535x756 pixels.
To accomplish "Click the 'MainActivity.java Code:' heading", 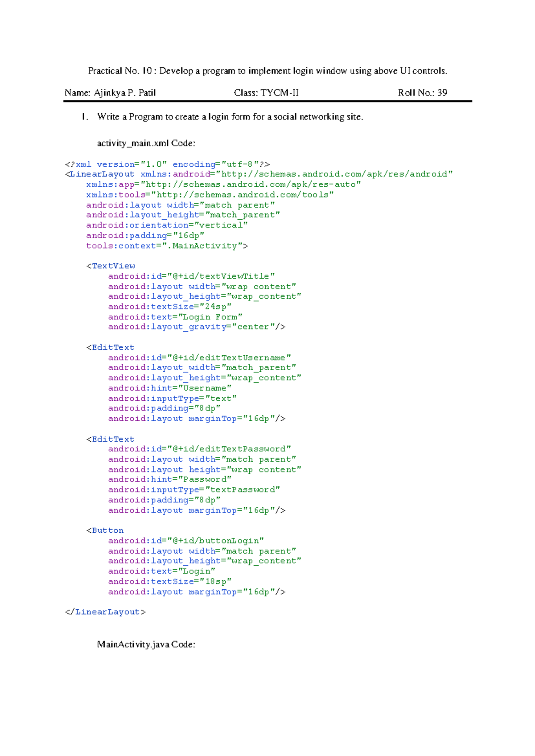I will click(146, 645).
